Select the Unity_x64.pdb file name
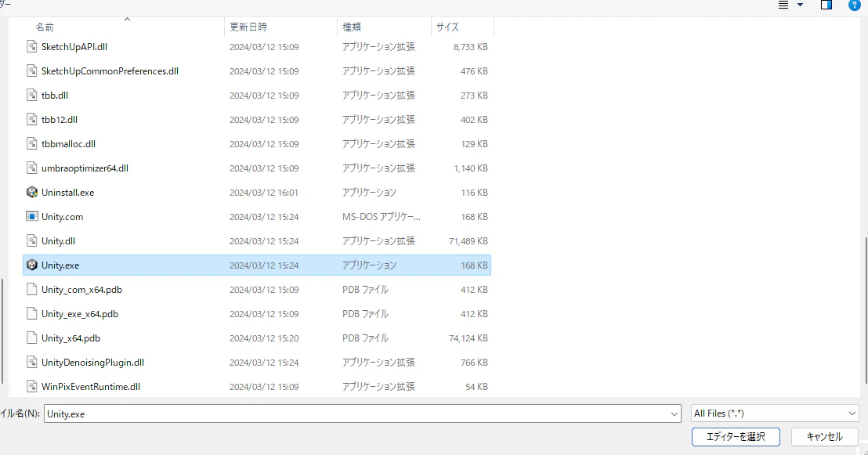This screenshot has height=455, width=868. pyautogui.click(x=71, y=339)
